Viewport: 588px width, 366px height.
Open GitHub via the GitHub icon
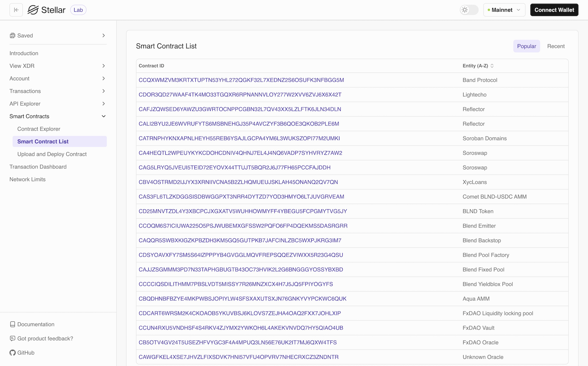[x=12, y=353]
